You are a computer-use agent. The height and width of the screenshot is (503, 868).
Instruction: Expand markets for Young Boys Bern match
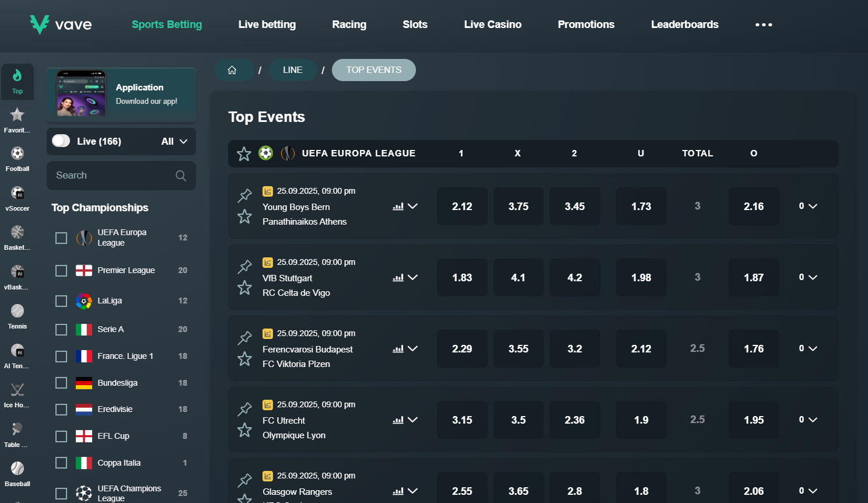[412, 206]
